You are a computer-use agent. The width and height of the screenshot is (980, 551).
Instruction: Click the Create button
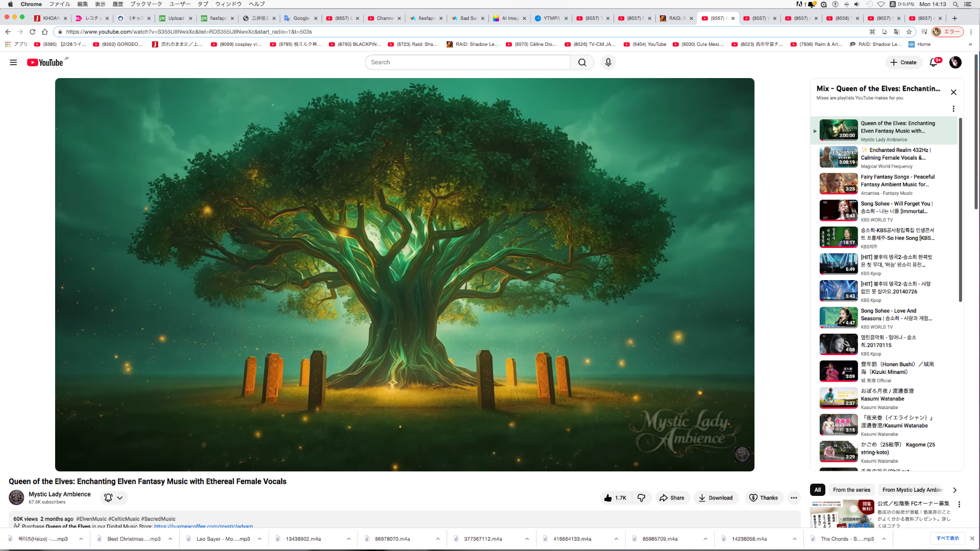coord(903,62)
